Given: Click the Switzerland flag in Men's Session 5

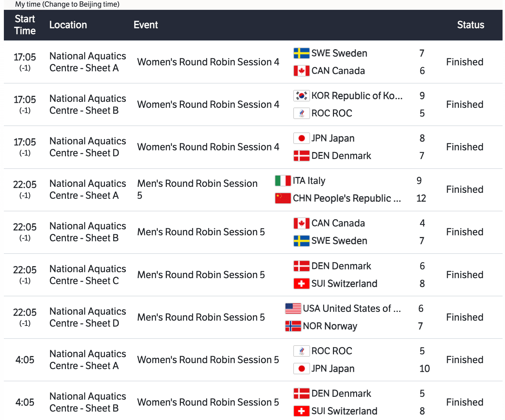Looking at the screenshot, I should click(301, 284).
